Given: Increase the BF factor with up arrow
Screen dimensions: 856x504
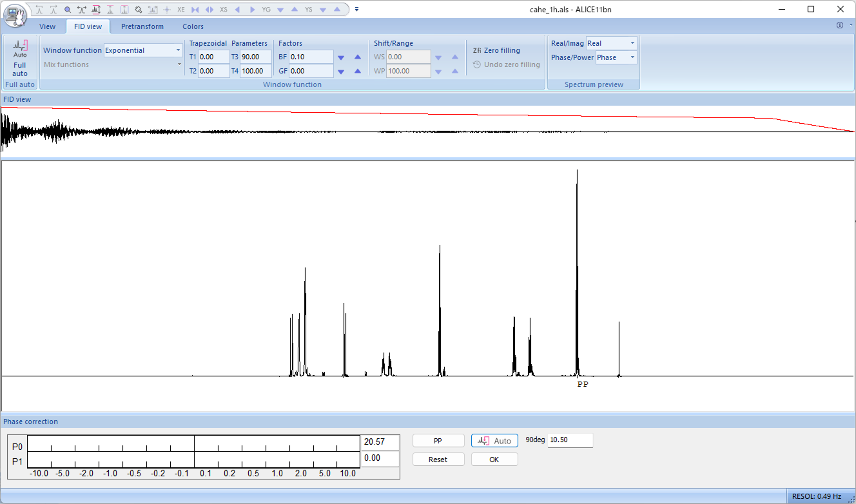Looking at the screenshot, I should coord(358,57).
